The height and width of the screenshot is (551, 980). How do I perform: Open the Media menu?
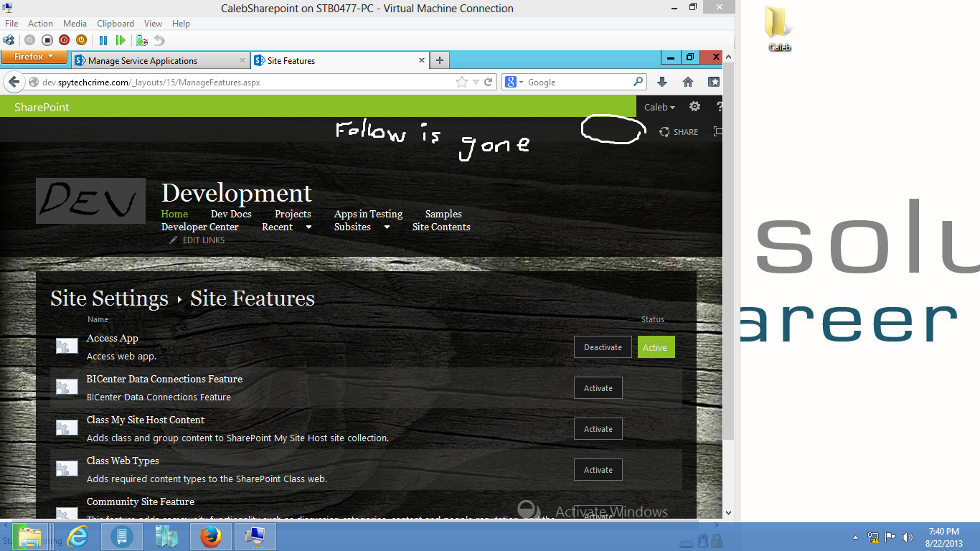pyautogui.click(x=75, y=24)
